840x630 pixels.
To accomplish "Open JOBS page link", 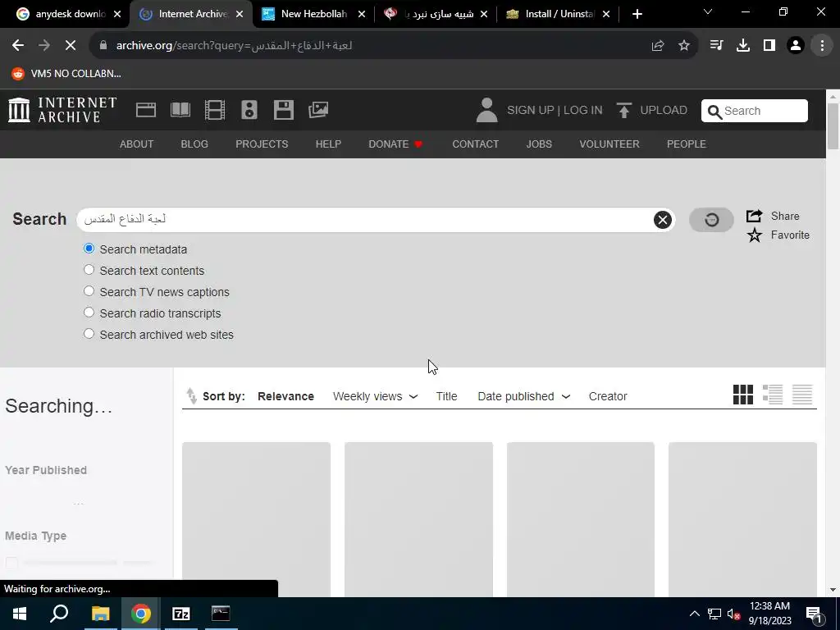I will [539, 144].
